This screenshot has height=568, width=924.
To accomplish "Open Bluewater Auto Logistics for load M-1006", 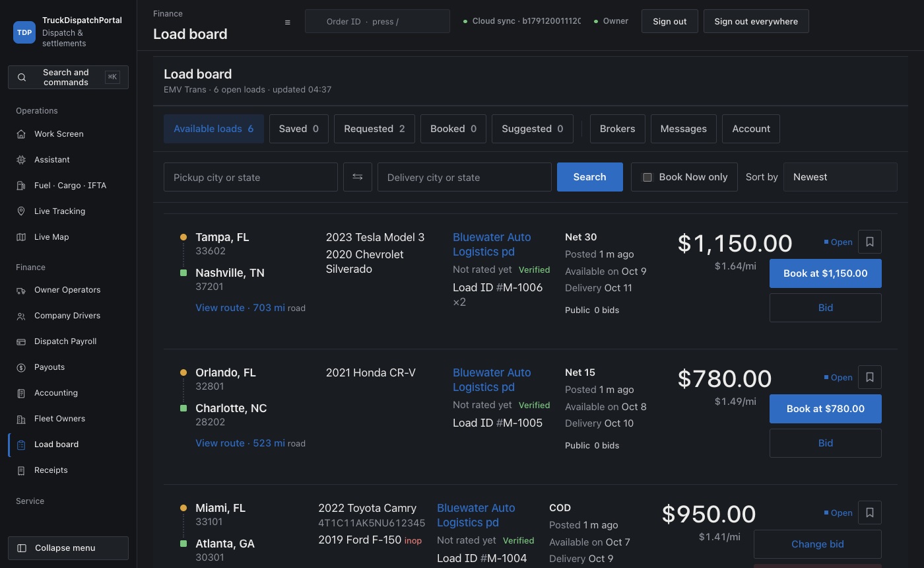I will [x=492, y=244].
